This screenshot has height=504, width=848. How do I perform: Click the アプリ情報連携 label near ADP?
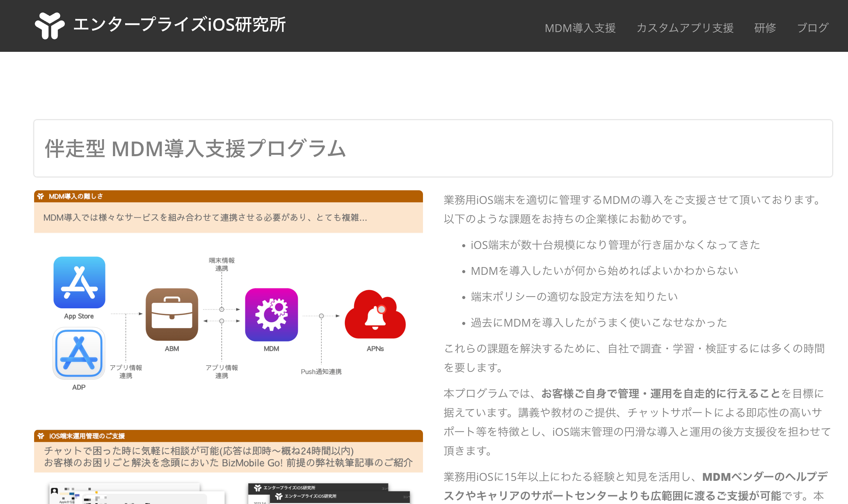point(127,371)
